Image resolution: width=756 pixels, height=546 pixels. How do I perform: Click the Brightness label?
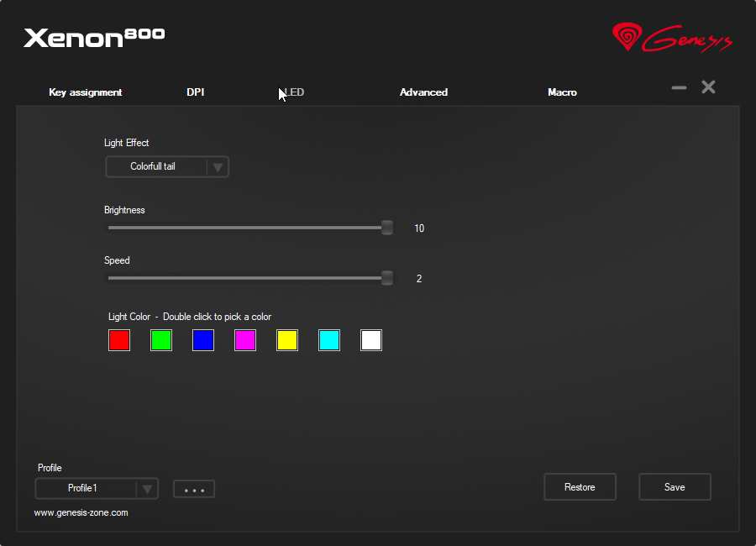(x=124, y=210)
